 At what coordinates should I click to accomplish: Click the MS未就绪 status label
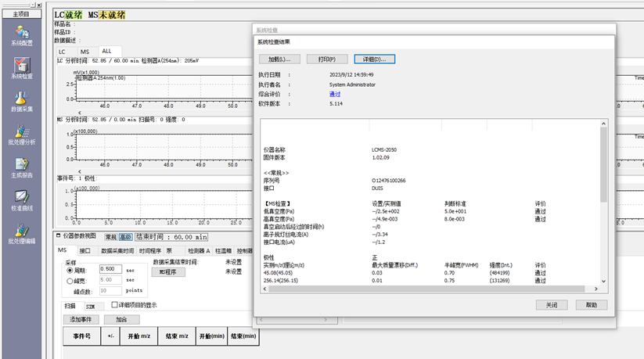tap(106, 15)
